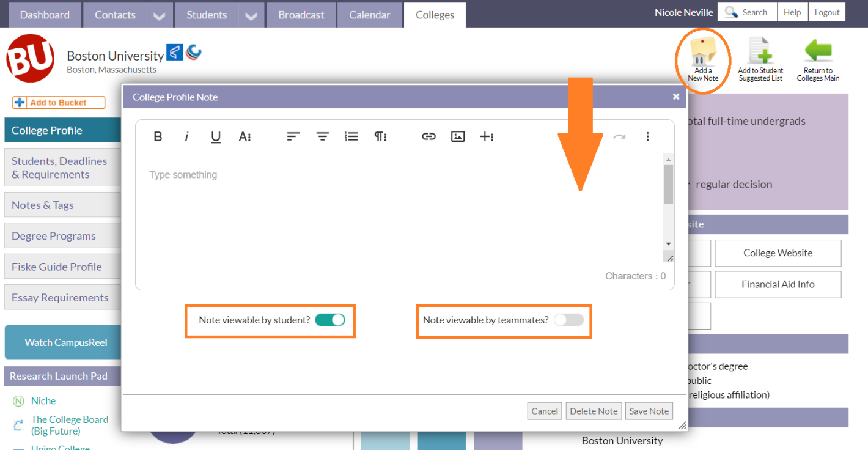The image size is (868, 450).
Task: Click the Delete Note button
Action: click(x=594, y=411)
